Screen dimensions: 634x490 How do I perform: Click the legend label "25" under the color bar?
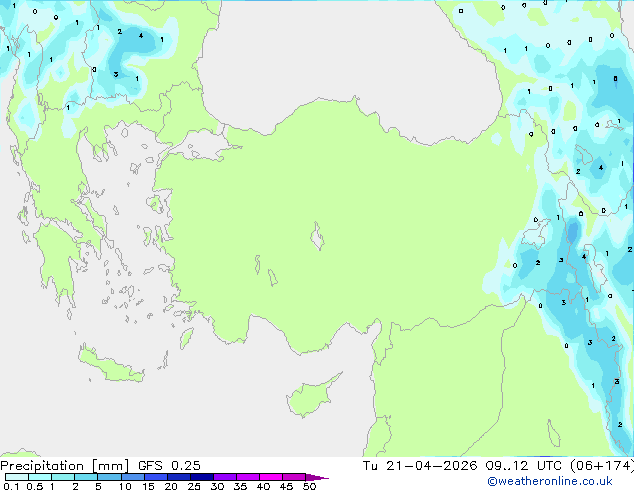pyautogui.click(x=194, y=486)
